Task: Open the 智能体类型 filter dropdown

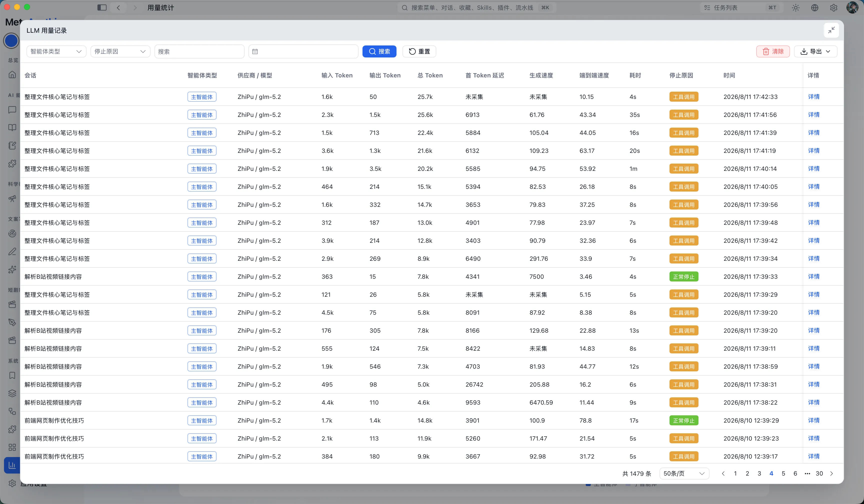Action: 56,51
